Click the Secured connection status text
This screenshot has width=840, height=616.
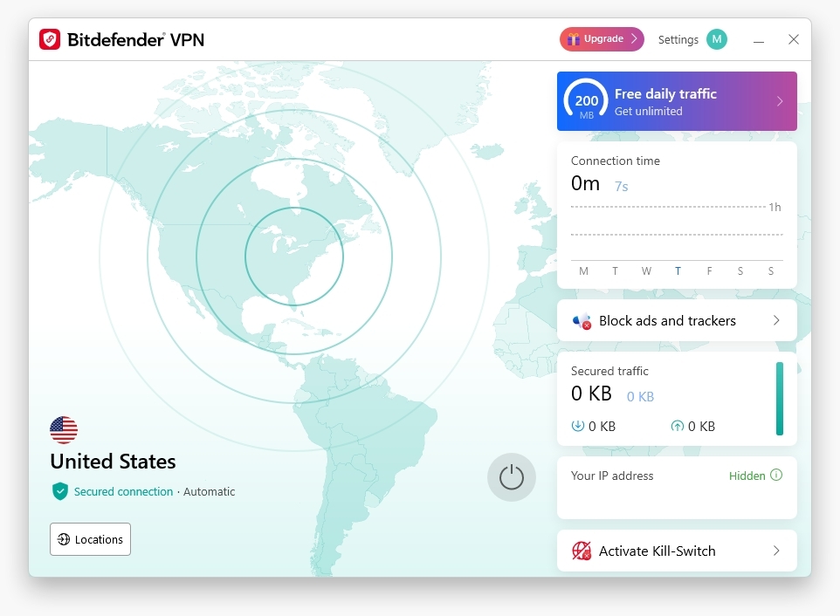pos(123,491)
